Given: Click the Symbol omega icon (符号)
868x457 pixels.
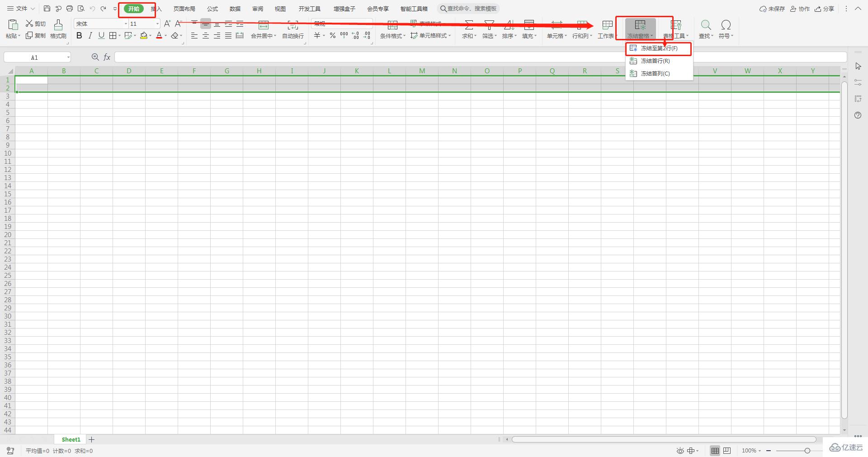Looking at the screenshot, I should pos(726,25).
